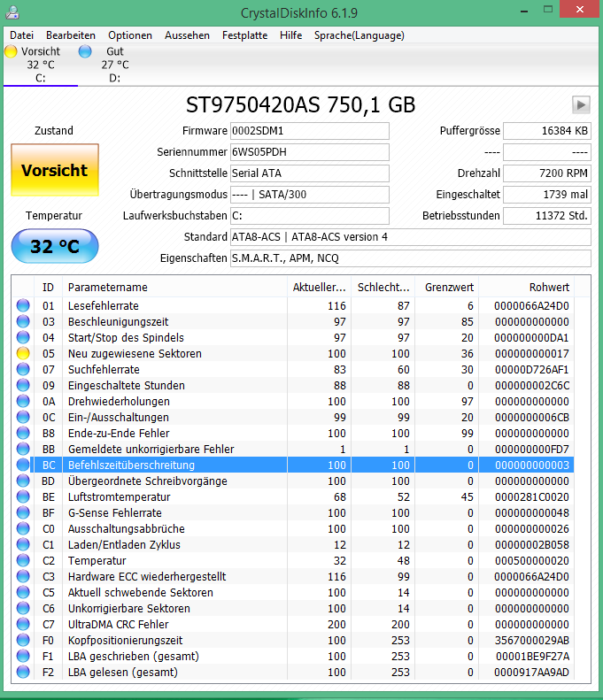603x700 pixels.
Task: Select the Ein-/Ausschaltungen row
Action: pyautogui.click(x=294, y=417)
